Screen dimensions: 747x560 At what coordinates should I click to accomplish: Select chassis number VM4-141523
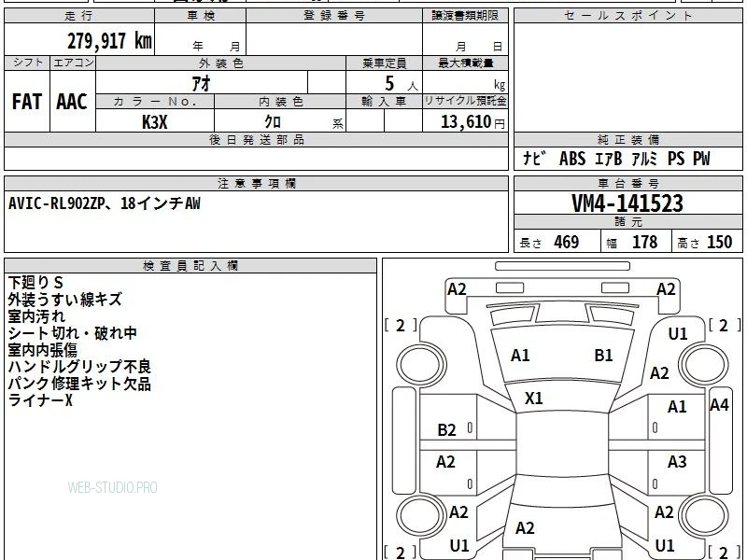tap(627, 203)
